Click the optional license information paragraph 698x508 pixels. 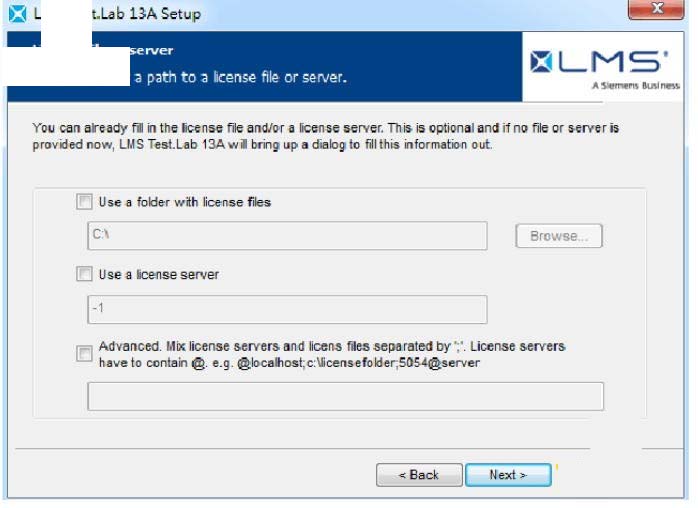tap(325, 136)
